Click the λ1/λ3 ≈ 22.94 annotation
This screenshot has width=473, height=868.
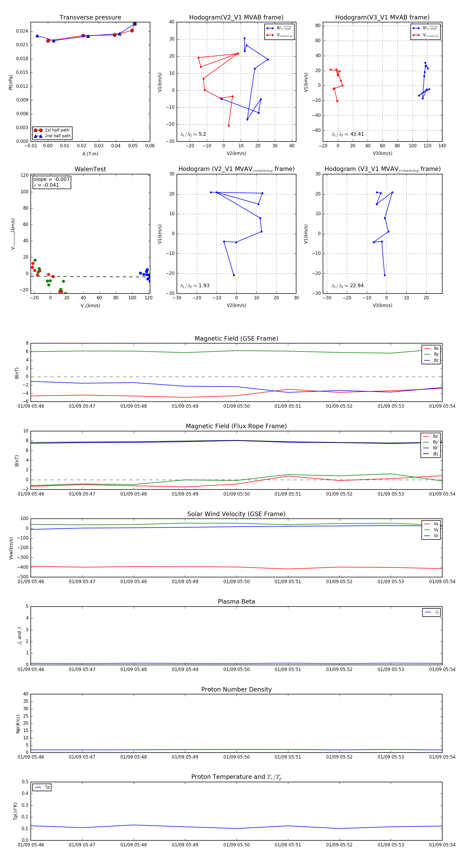pos(347,286)
